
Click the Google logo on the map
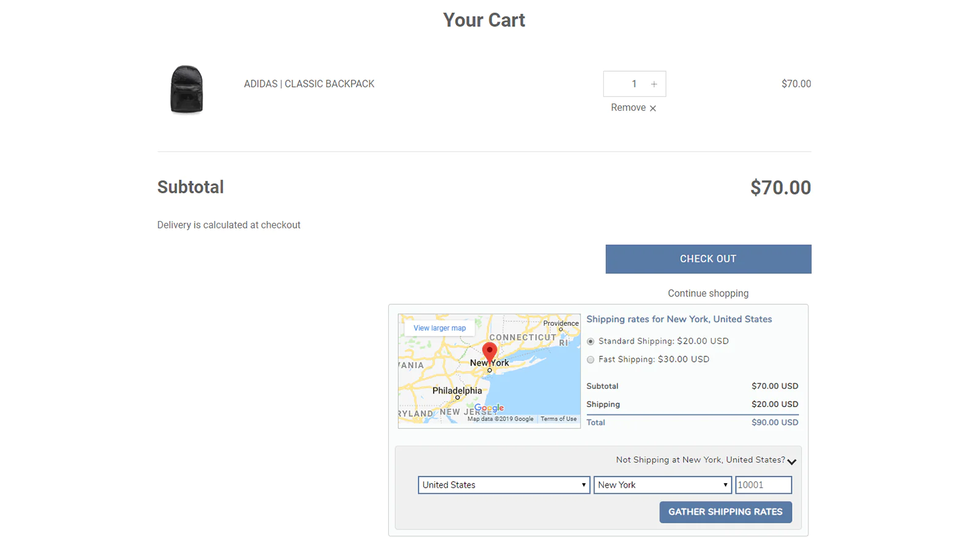click(489, 408)
